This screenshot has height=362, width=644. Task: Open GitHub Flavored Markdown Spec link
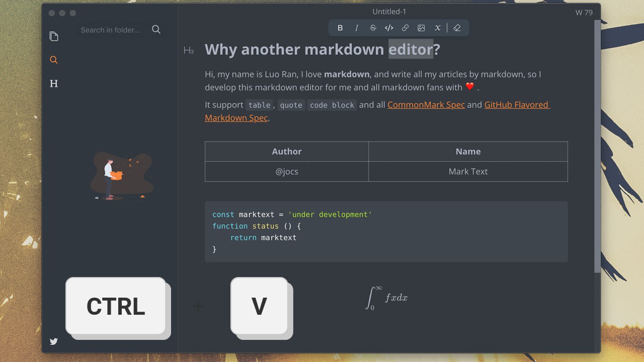tap(517, 105)
